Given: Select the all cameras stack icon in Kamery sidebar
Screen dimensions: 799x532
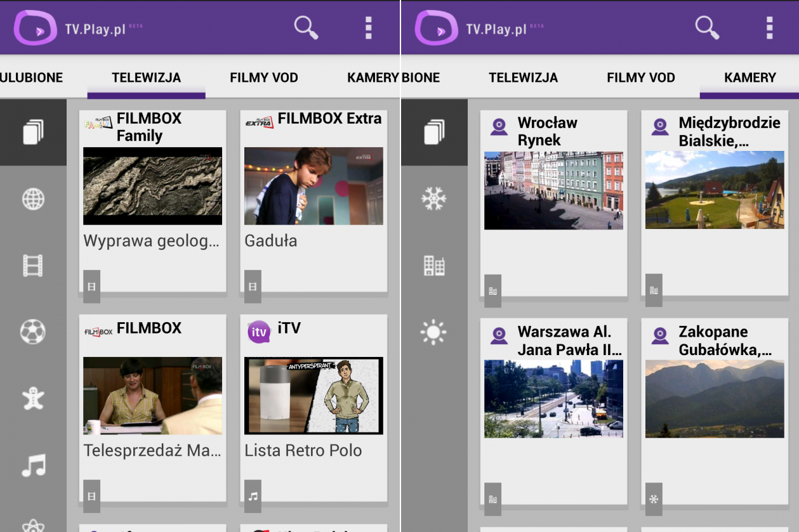Looking at the screenshot, I should click(434, 132).
